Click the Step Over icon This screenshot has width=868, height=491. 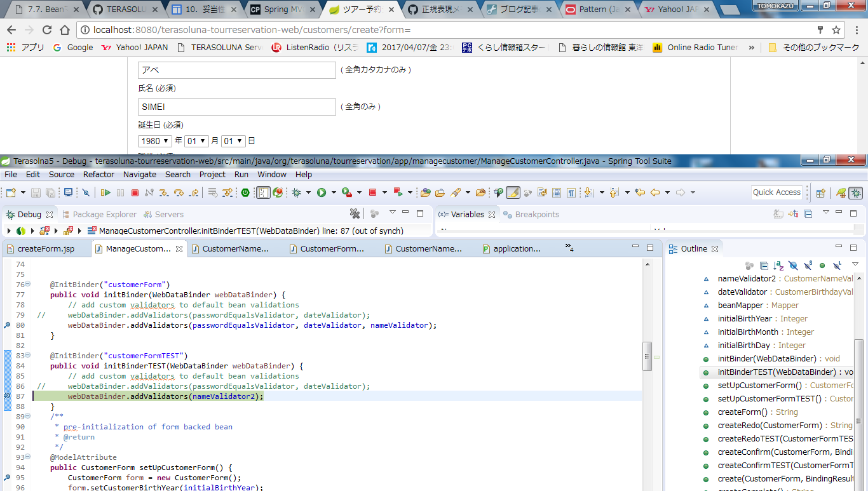coord(179,192)
